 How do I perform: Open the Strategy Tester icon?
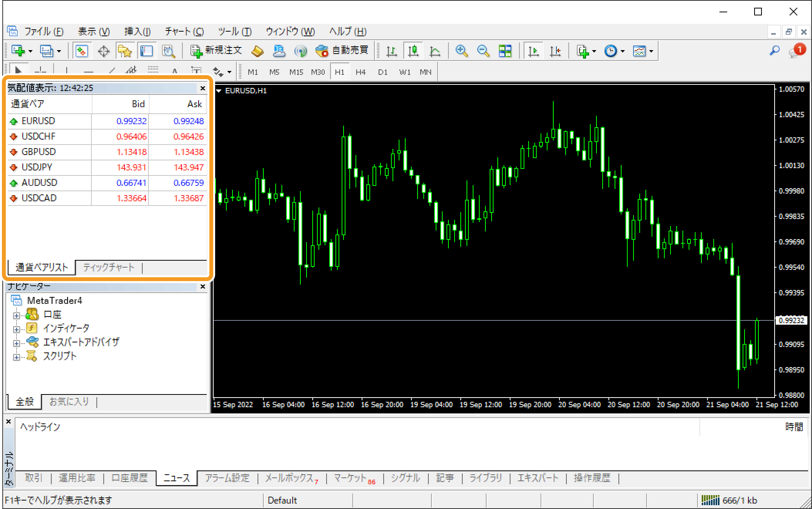pos(168,51)
